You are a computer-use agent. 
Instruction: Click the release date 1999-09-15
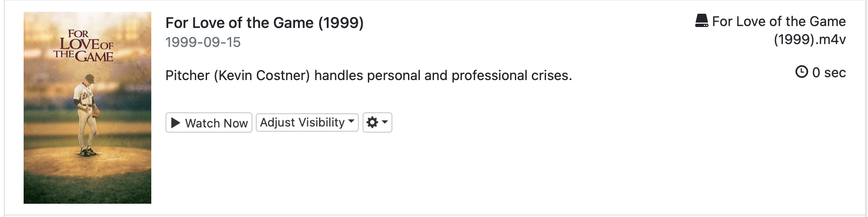coord(203,42)
